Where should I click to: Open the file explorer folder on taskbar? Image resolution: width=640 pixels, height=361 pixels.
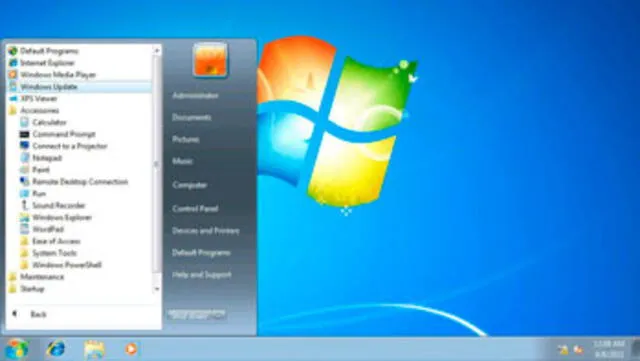click(x=94, y=349)
